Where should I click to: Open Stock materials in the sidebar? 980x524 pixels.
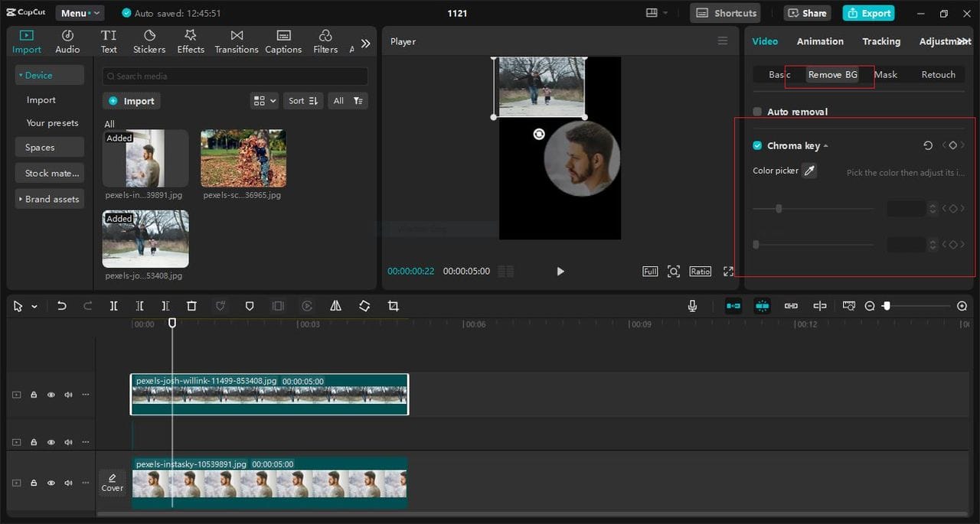click(49, 173)
